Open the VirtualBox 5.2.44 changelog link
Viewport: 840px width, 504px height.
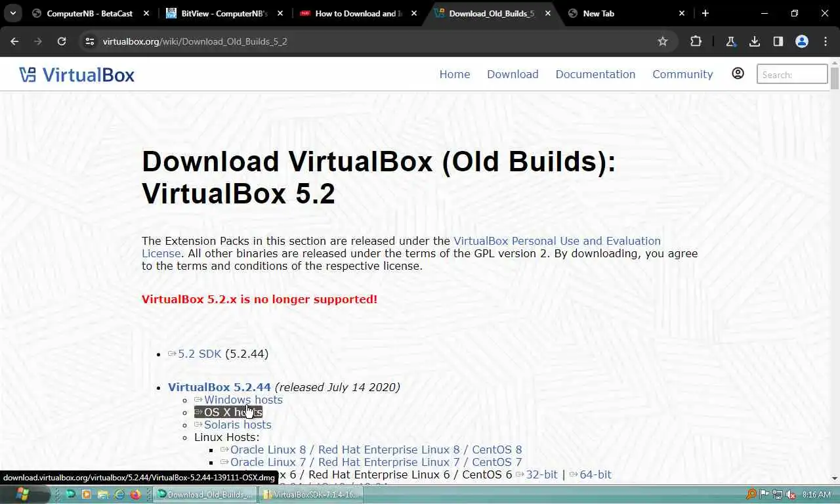point(219,387)
